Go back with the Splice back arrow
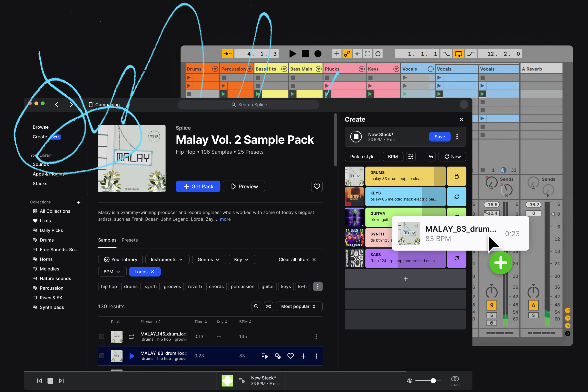Image resolution: width=588 pixels, height=392 pixels. point(57,105)
